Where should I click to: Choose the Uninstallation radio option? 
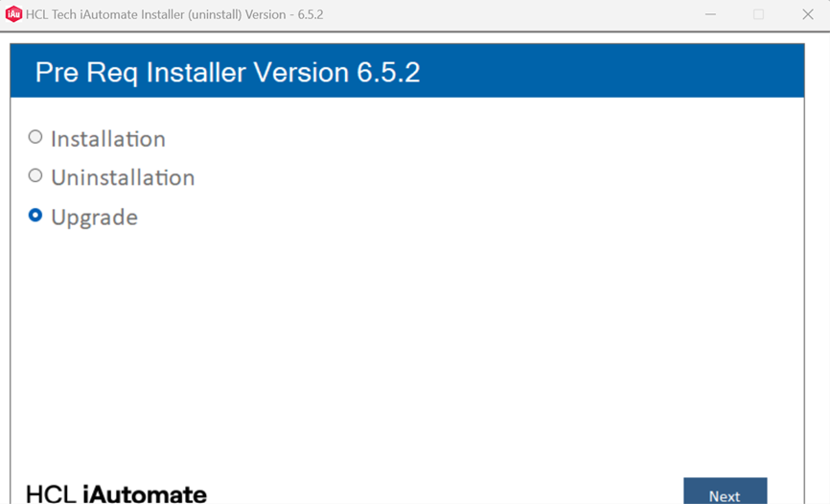coord(35,176)
